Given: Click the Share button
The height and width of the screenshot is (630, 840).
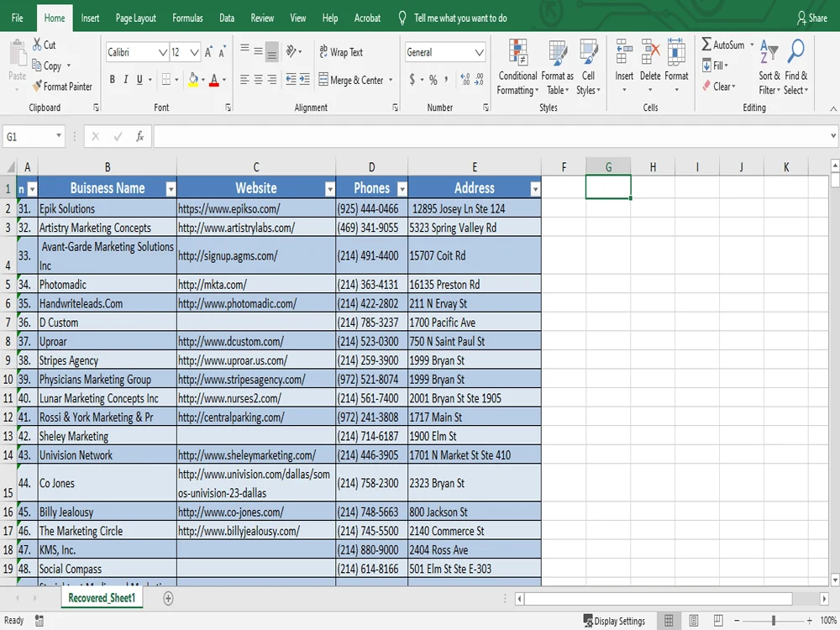Looking at the screenshot, I should click(x=811, y=17).
